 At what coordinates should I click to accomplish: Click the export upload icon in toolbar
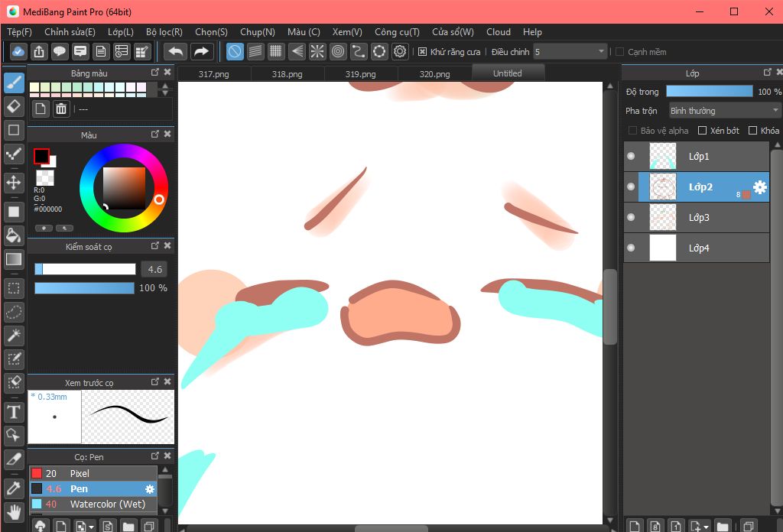pyautogui.click(x=39, y=51)
